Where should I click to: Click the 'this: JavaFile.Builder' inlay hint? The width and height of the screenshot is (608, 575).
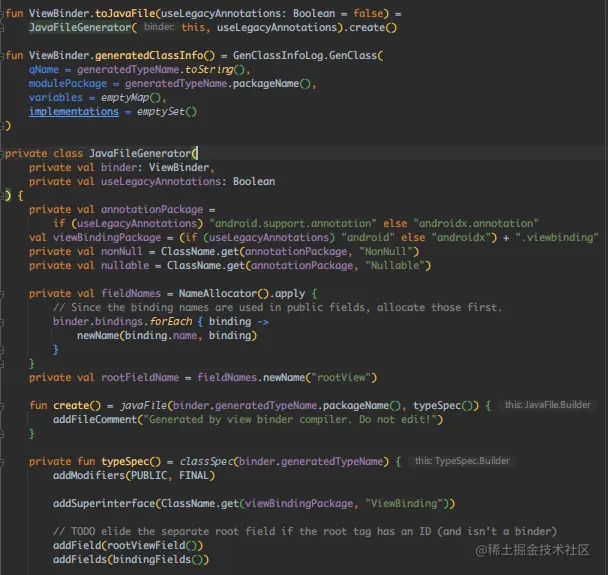[548, 405]
